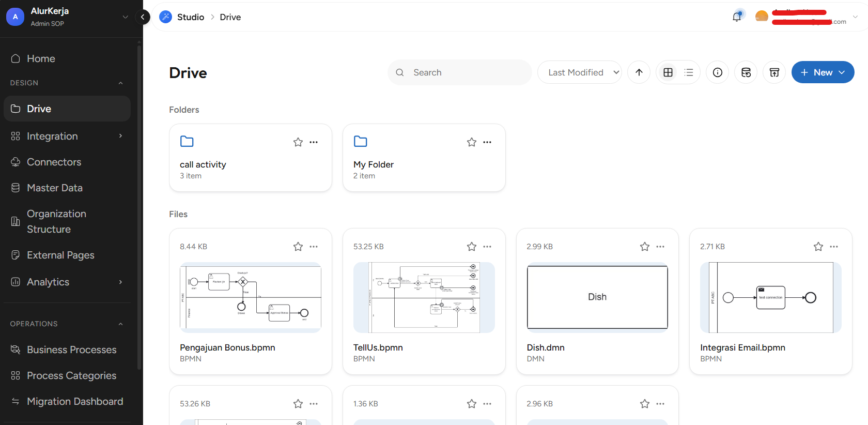This screenshot has height=425, width=868.
Task: Star the 53.26 KB file card
Action: pyautogui.click(x=298, y=404)
